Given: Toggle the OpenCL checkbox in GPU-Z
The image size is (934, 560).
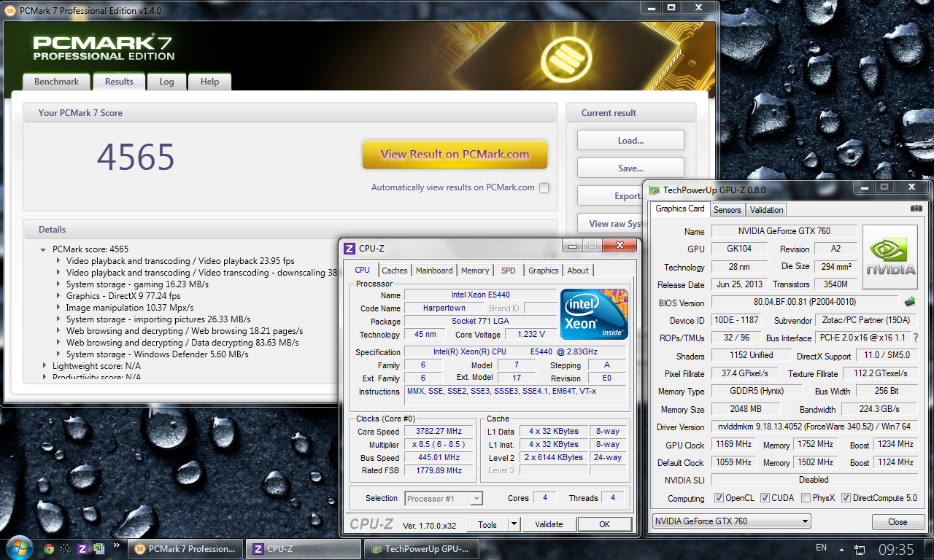Looking at the screenshot, I should coord(719,498).
